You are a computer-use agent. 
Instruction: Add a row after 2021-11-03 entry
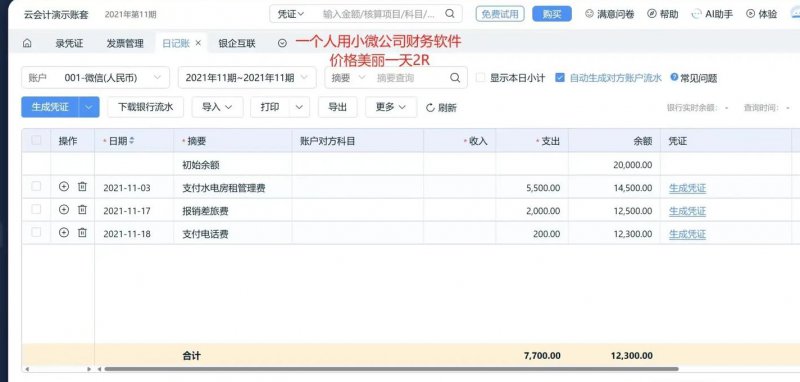point(64,187)
